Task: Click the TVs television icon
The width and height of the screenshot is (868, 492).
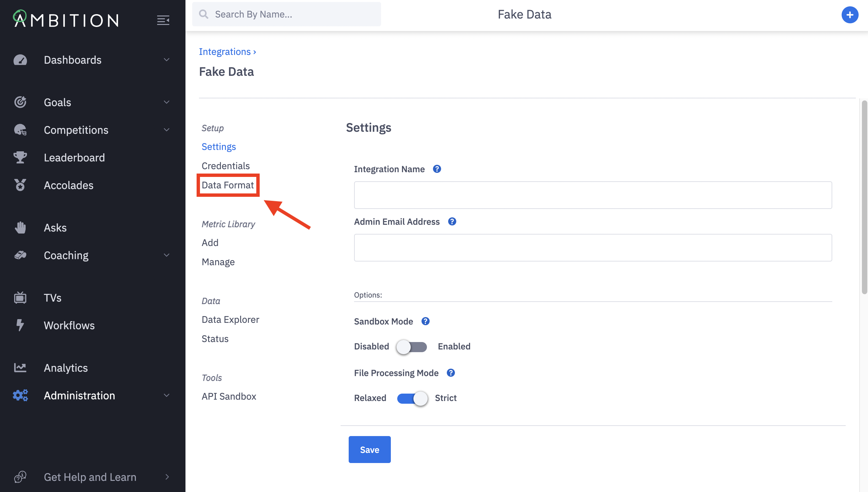Action: coord(20,298)
